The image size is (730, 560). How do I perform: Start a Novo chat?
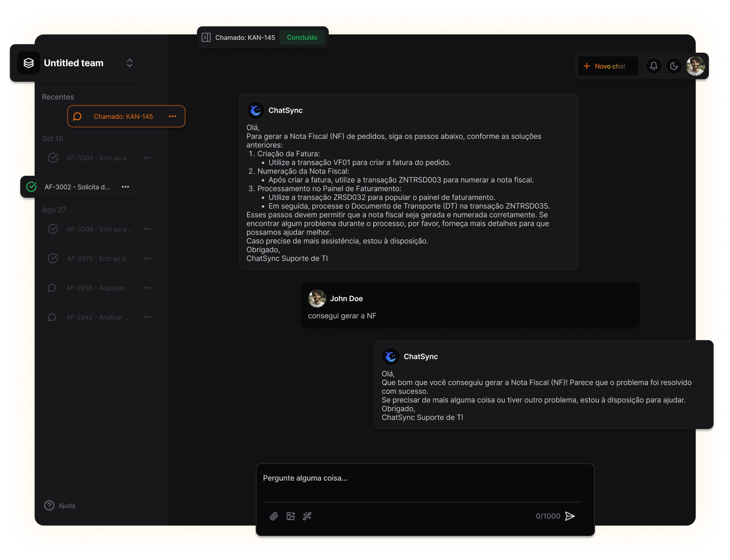point(608,66)
